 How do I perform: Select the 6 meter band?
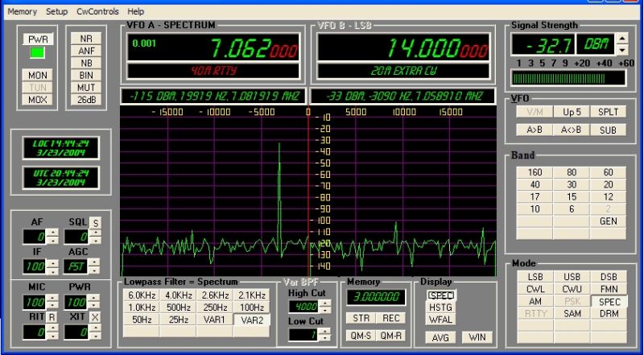point(572,209)
